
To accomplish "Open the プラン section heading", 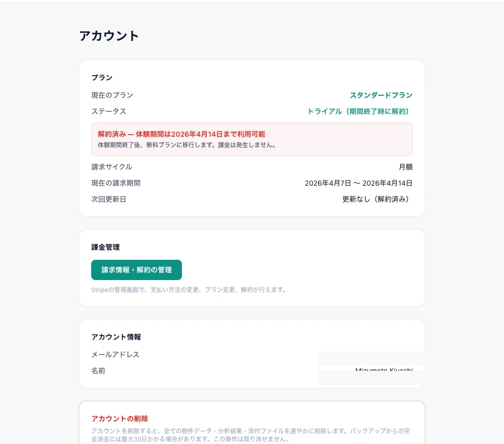I will (x=100, y=77).
